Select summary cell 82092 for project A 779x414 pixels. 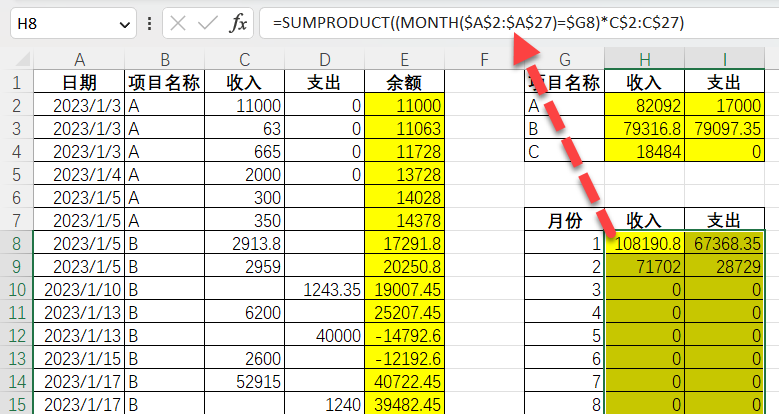point(644,105)
